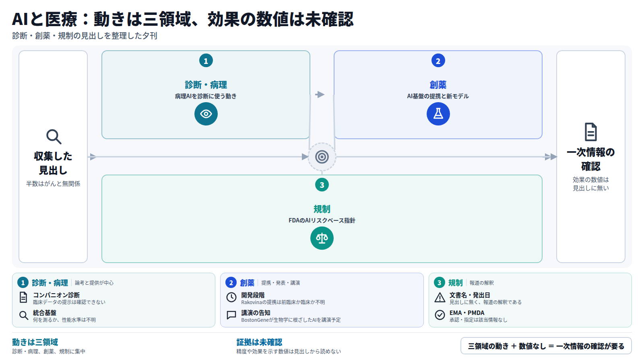Click the flask icon in the 創薬 card
The image size is (644, 362).
(438, 114)
